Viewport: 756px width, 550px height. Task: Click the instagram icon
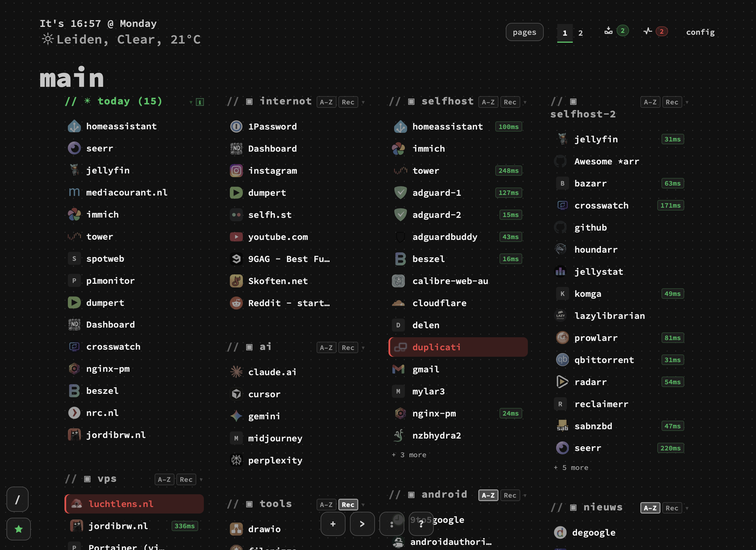pyautogui.click(x=236, y=171)
